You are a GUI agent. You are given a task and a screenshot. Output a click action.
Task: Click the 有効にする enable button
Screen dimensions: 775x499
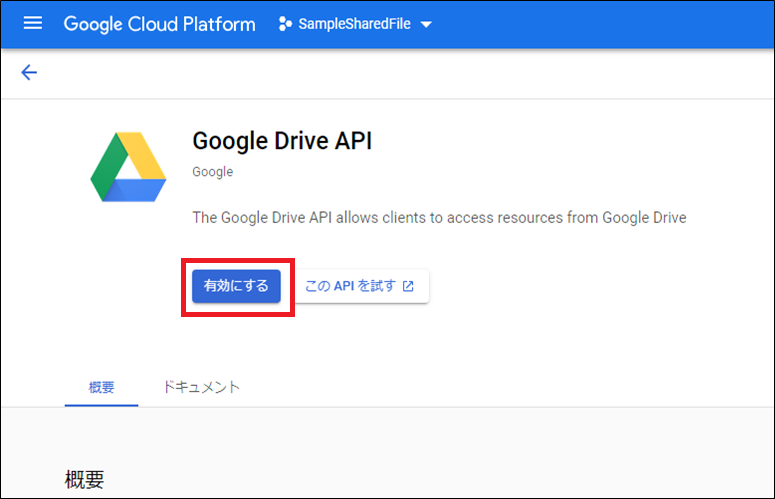[236, 286]
